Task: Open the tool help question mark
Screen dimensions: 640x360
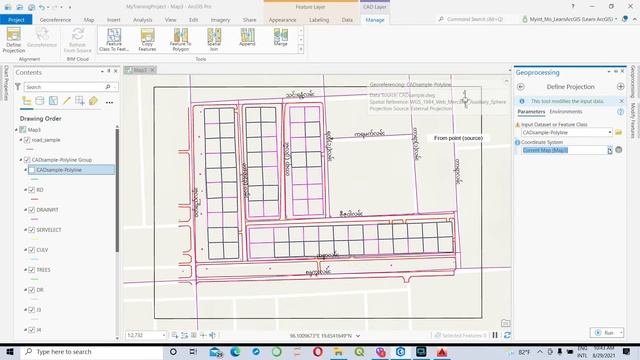Action: pyautogui.click(x=620, y=112)
